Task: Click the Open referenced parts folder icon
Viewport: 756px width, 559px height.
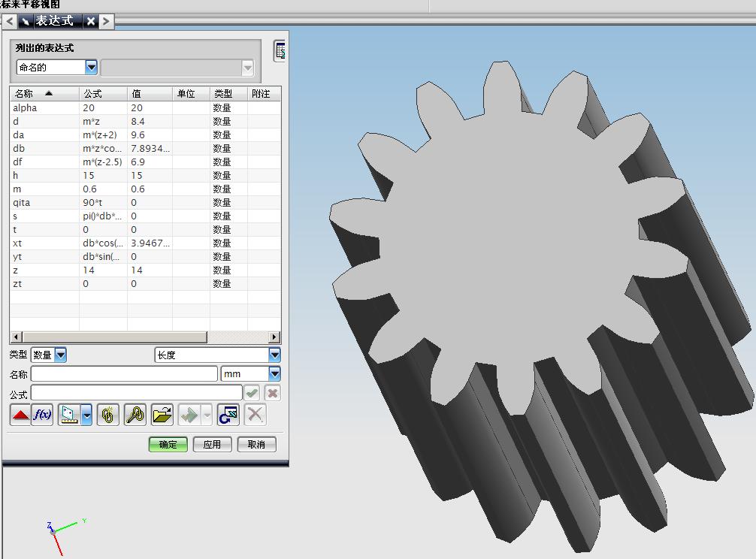Action: click(162, 415)
